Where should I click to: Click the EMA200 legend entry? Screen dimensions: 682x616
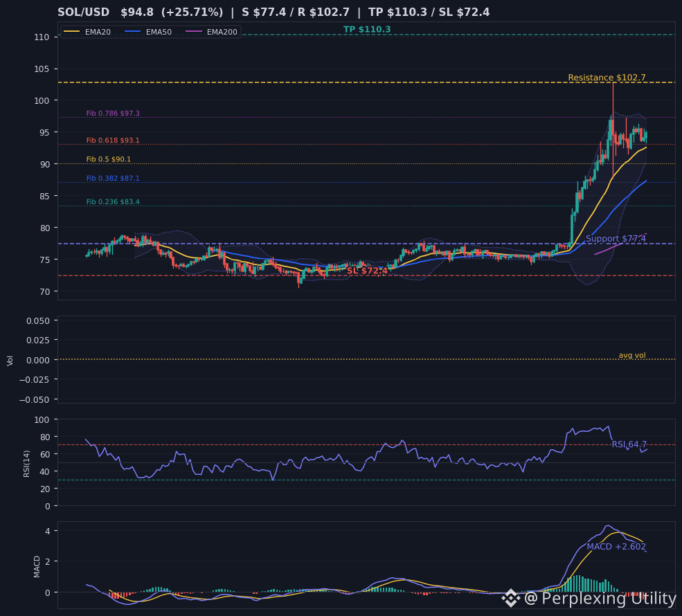[x=211, y=32]
